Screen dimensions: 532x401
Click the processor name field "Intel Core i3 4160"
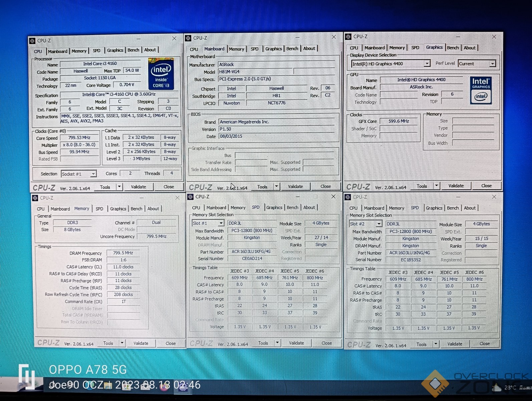100,64
